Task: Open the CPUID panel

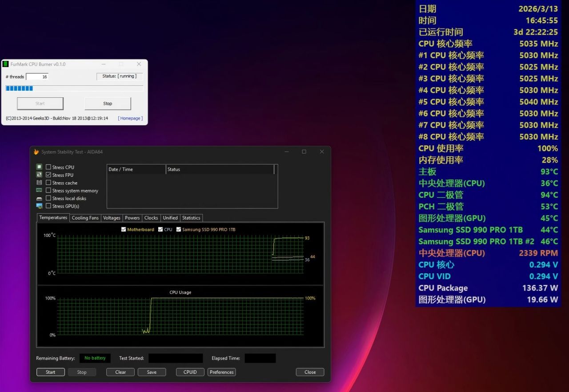Action: (x=190, y=372)
